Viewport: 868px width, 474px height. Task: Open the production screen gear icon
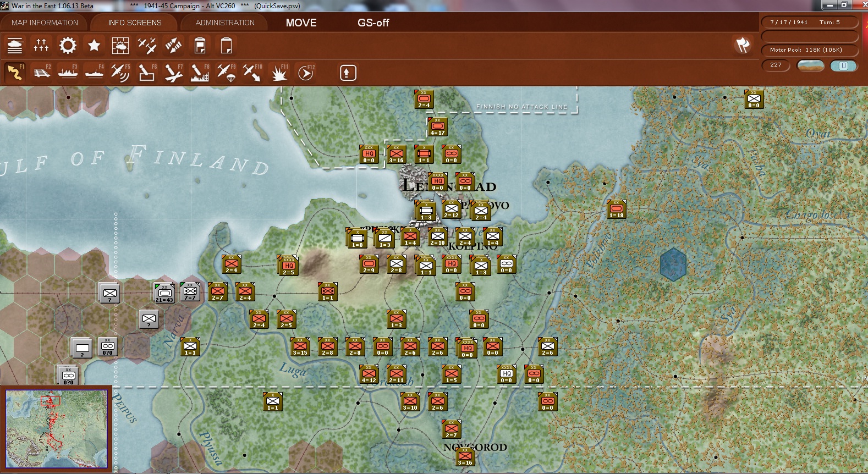pyautogui.click(x=68, y=45)
